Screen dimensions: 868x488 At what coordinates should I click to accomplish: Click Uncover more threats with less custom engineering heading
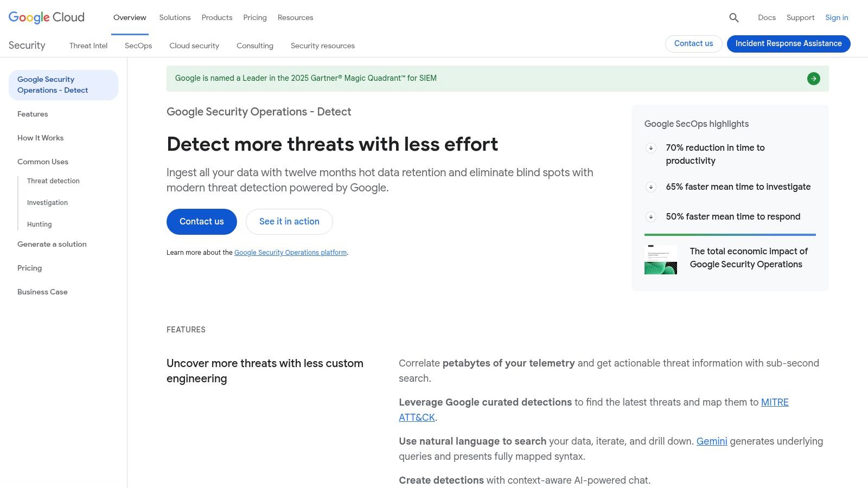(265, 371)
